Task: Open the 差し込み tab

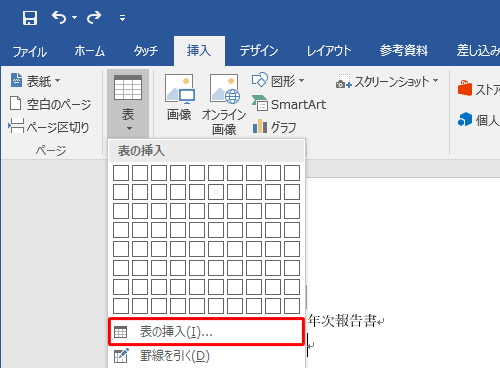Action: point(478,51)
